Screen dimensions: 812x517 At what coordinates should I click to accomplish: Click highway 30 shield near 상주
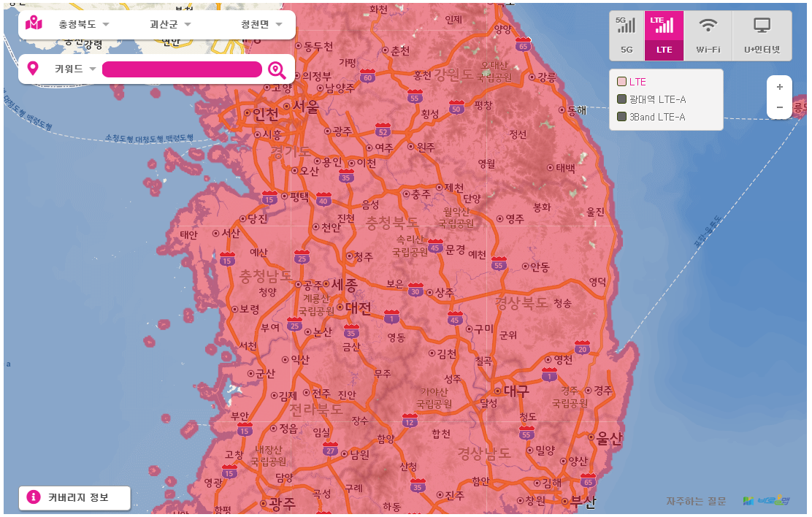(415, 290)
